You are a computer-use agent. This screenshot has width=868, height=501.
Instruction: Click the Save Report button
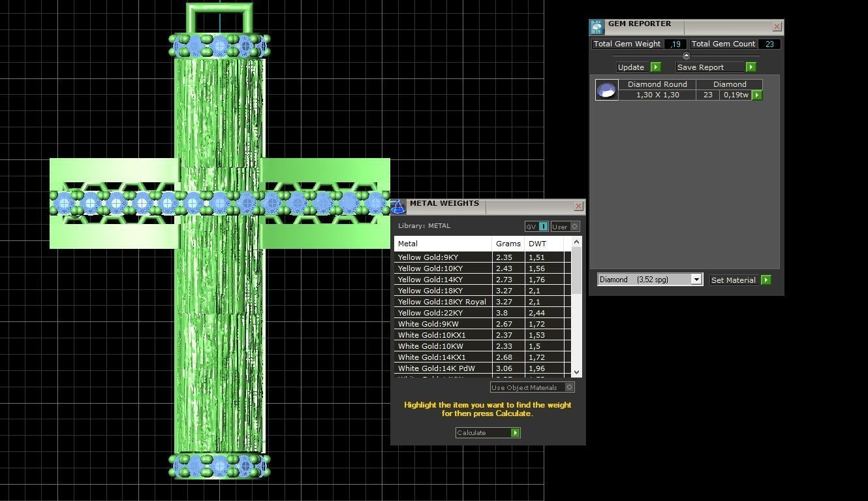tap(715, 67)
